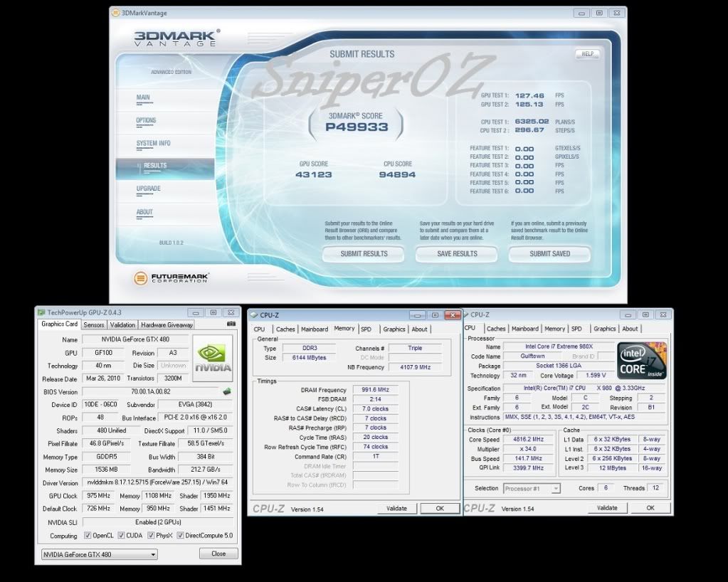Toggle the OpenCL checkbox

(88, 534)
